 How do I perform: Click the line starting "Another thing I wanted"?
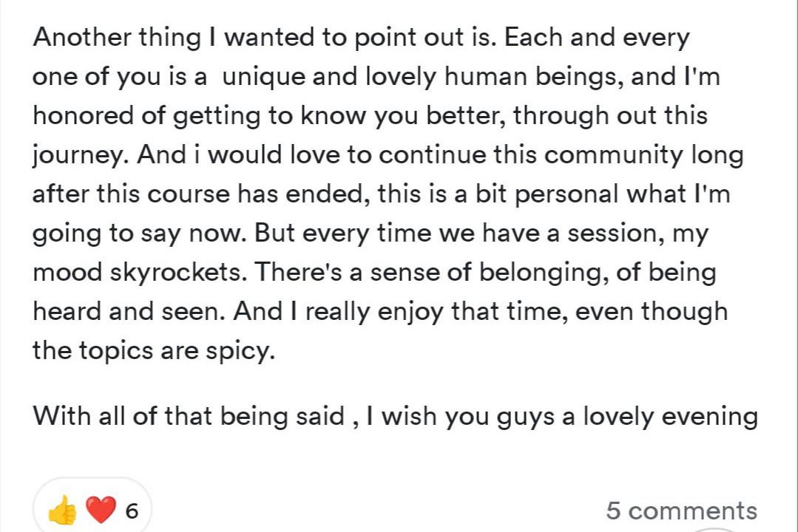click(x=361, y=38)
